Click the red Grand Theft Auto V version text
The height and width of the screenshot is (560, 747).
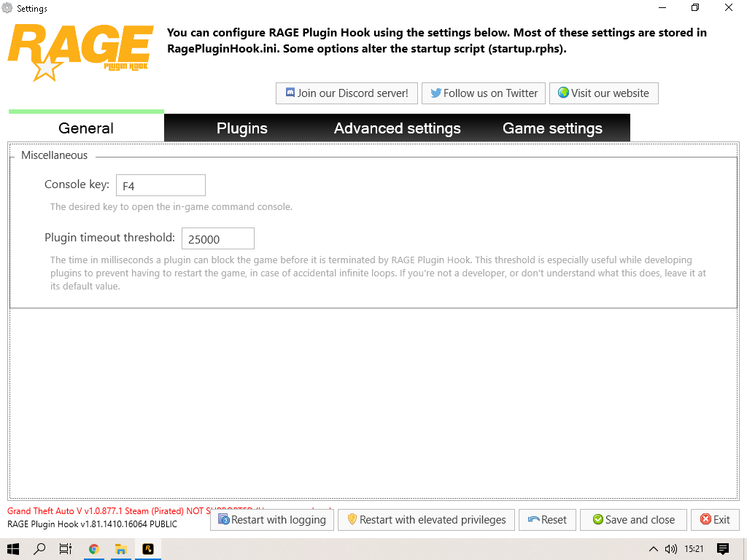pos(109,511)
